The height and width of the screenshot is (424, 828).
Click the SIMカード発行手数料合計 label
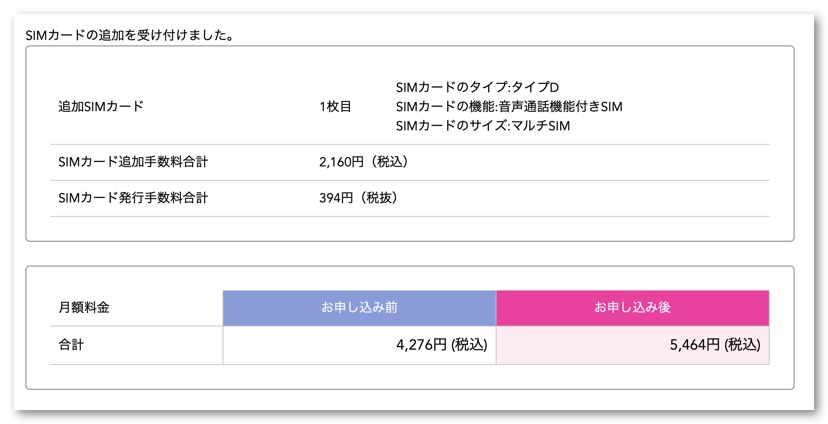(133, 198)
